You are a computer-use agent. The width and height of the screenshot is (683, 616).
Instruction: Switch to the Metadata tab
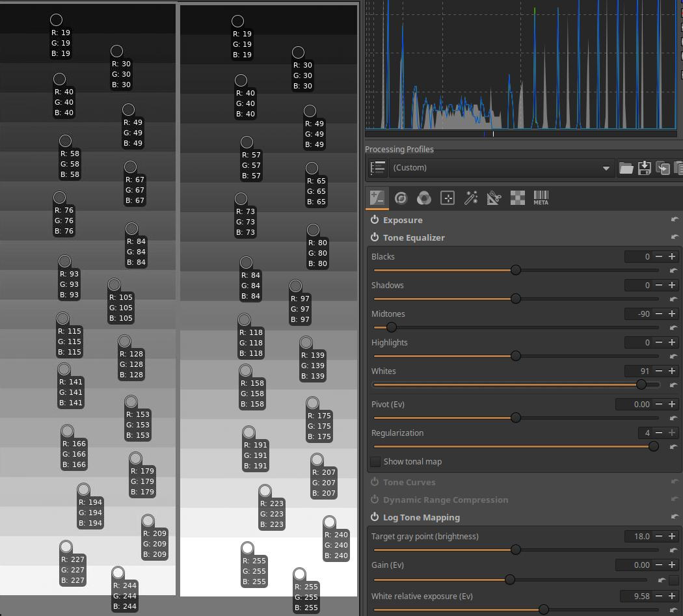pos(541,198)
